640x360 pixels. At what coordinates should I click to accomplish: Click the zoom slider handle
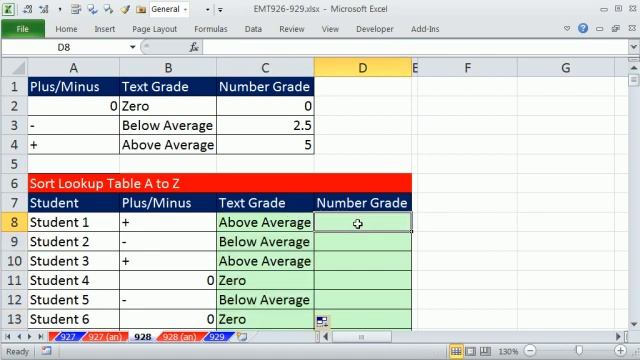click(579, 351)
